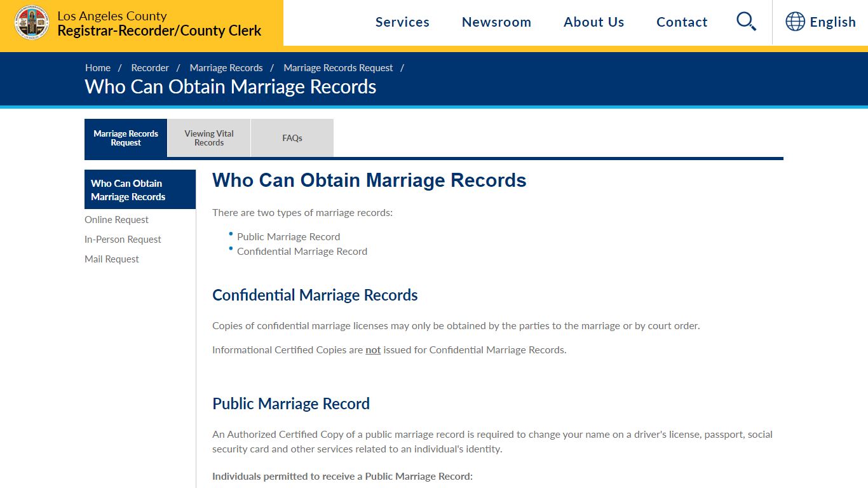The image size is (868, 488).
Task: Open the About Us menu
Action: point(593,22)
